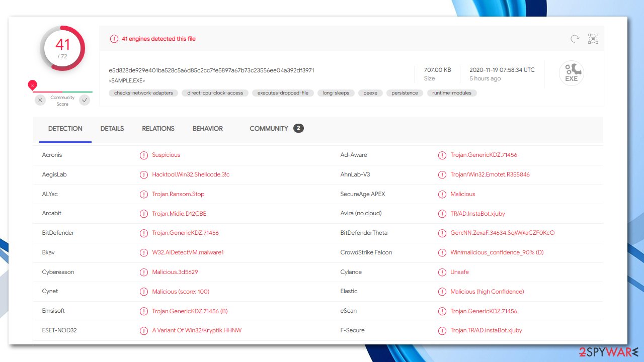Click warning icon in Avira row

click(442, 214)
